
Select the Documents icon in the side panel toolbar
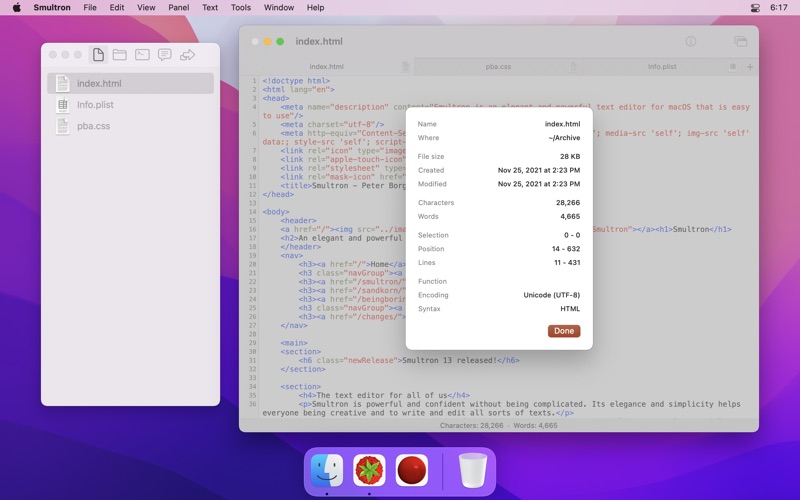click(98, 55)
